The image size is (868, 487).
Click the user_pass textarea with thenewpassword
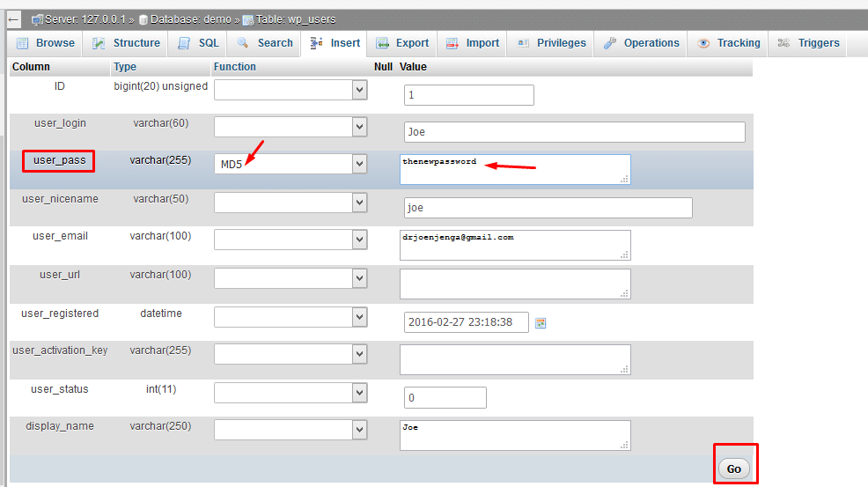point(515,170)
